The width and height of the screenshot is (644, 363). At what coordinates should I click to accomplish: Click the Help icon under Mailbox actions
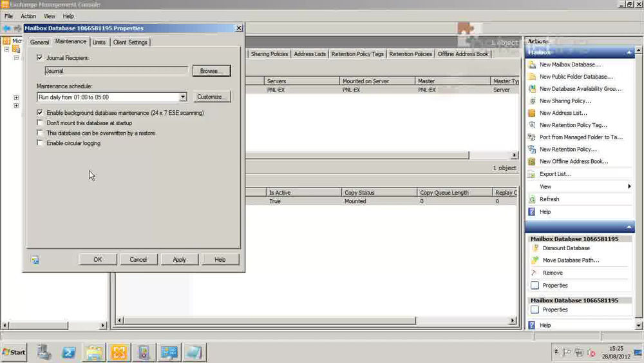pyautogui.click(x=532, y=211)
